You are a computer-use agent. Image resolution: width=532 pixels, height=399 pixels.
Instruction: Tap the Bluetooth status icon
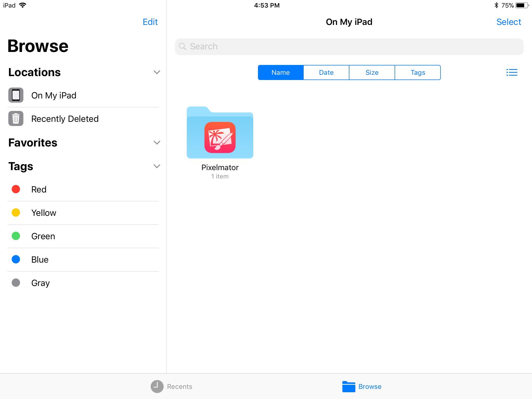496,5
